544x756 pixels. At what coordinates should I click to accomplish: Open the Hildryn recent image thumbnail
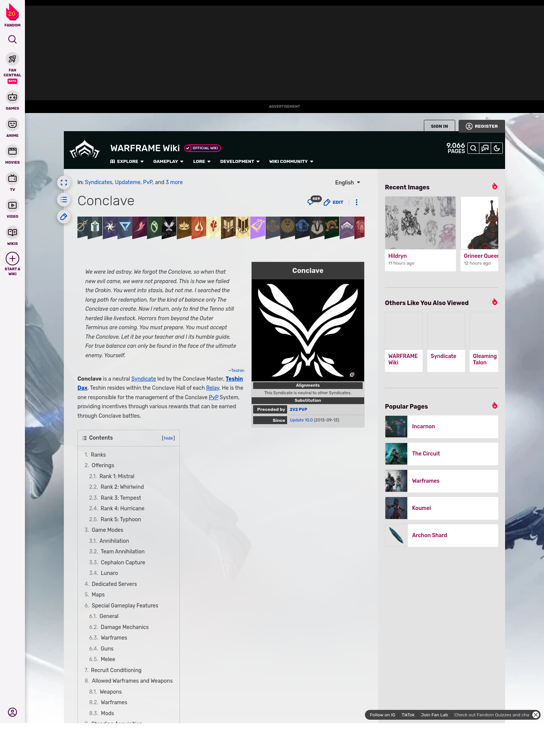pyautogui.click(x=420, y=223)
